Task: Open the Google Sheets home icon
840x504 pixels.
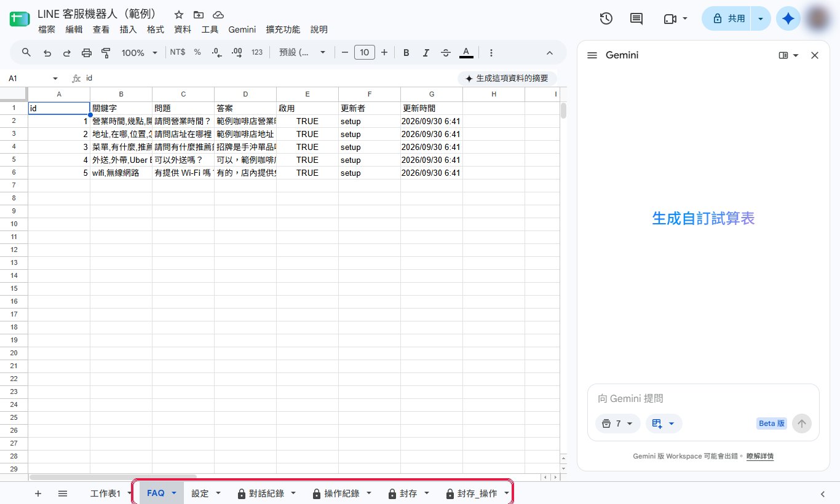Action: (x=19, y=19)
